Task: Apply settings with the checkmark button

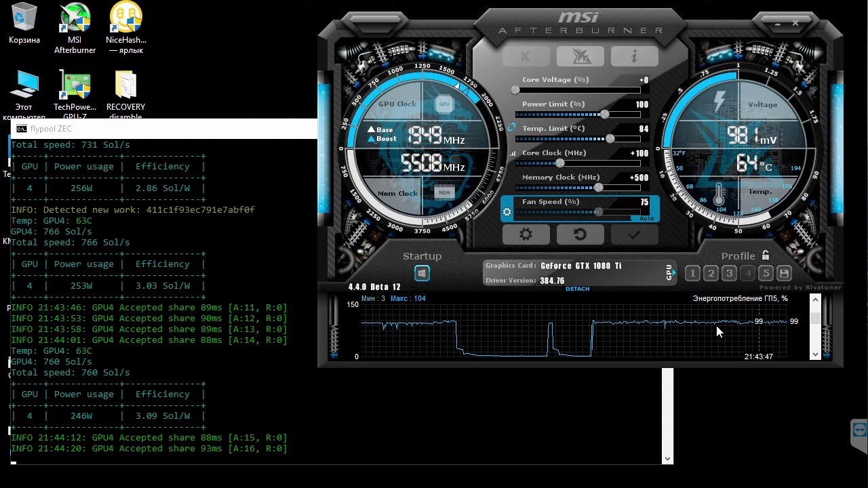Action: pyautogui.click(x=634, y=234)
